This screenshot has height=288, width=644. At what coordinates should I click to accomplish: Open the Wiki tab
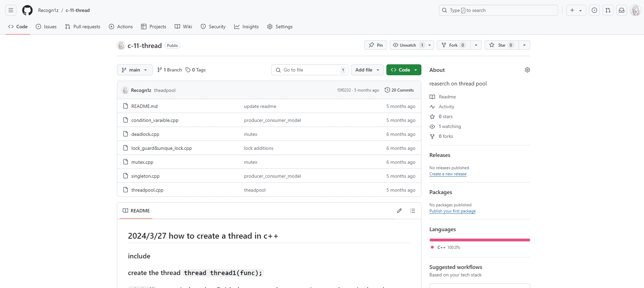click(184, 27)
